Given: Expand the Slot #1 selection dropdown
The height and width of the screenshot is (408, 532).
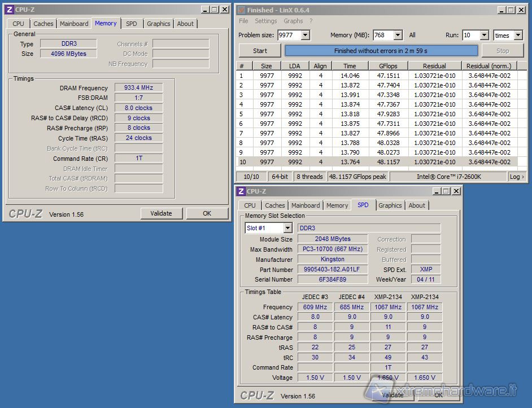Looking at the screenshot, I should (x=287, y=228).
